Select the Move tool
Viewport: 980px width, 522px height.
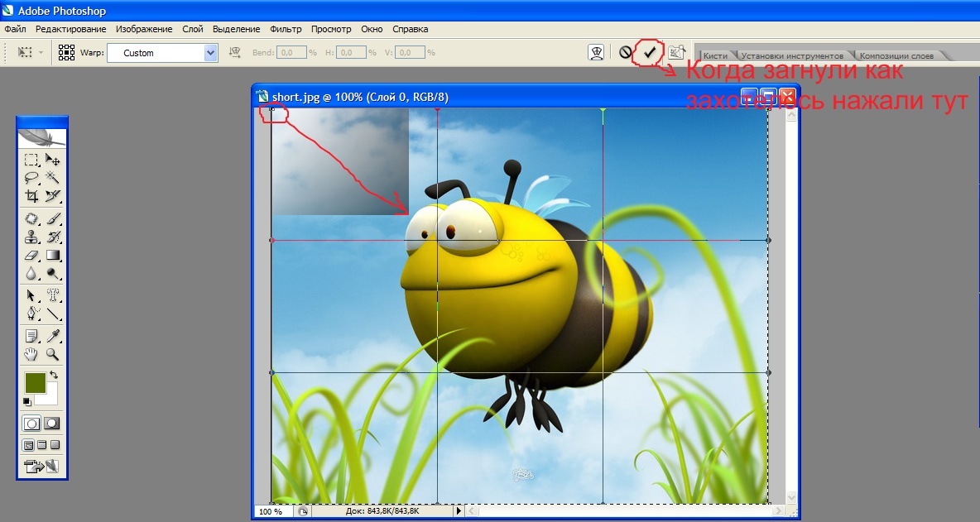click(52, 160)
